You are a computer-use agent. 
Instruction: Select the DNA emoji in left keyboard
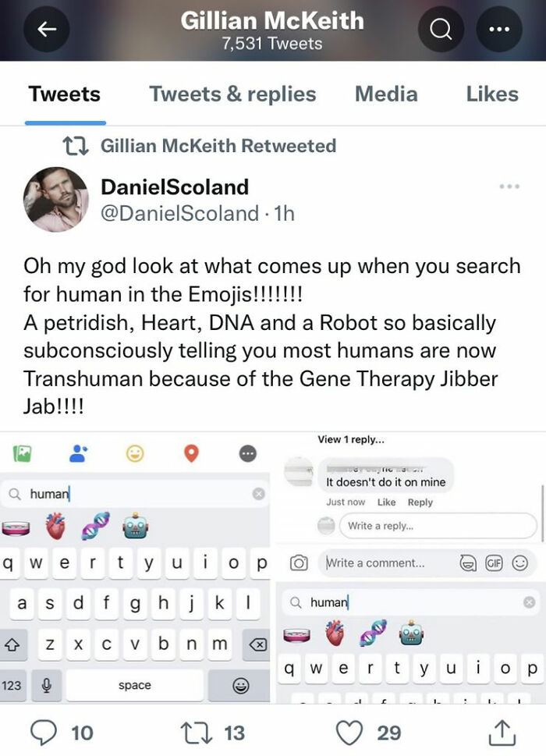(x=95, y=526)
